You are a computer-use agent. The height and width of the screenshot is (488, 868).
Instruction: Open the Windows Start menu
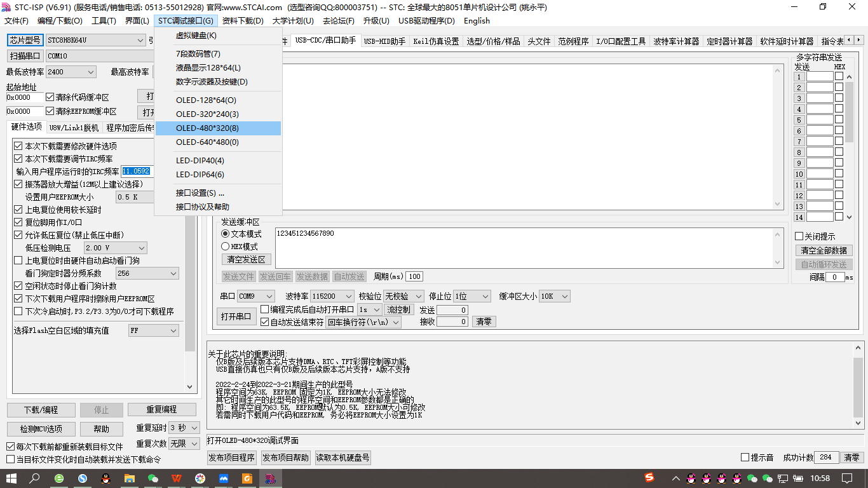[x=11, y=478]
